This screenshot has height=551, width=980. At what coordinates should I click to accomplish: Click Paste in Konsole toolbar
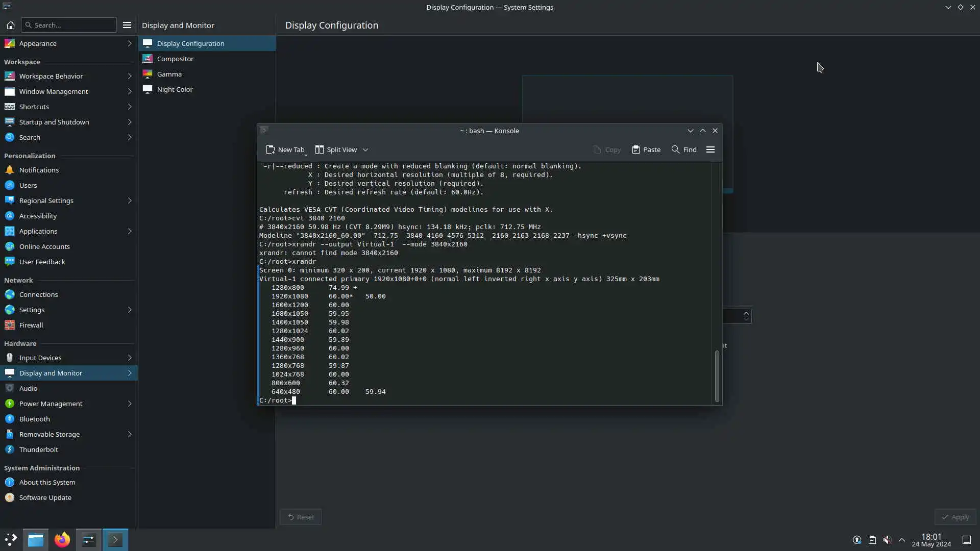tap(646, 149)
